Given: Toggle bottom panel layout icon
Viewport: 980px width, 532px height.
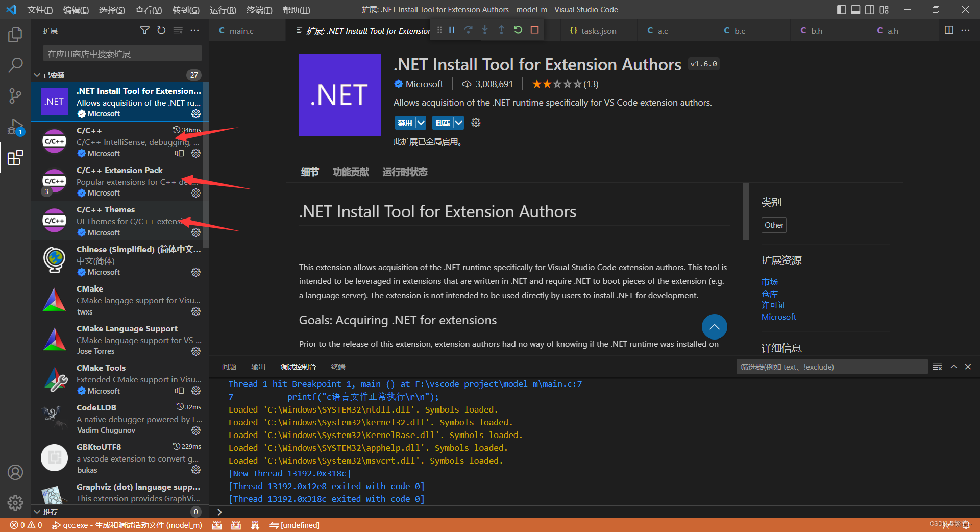Looking at the screenshot, I should point(856,10).
